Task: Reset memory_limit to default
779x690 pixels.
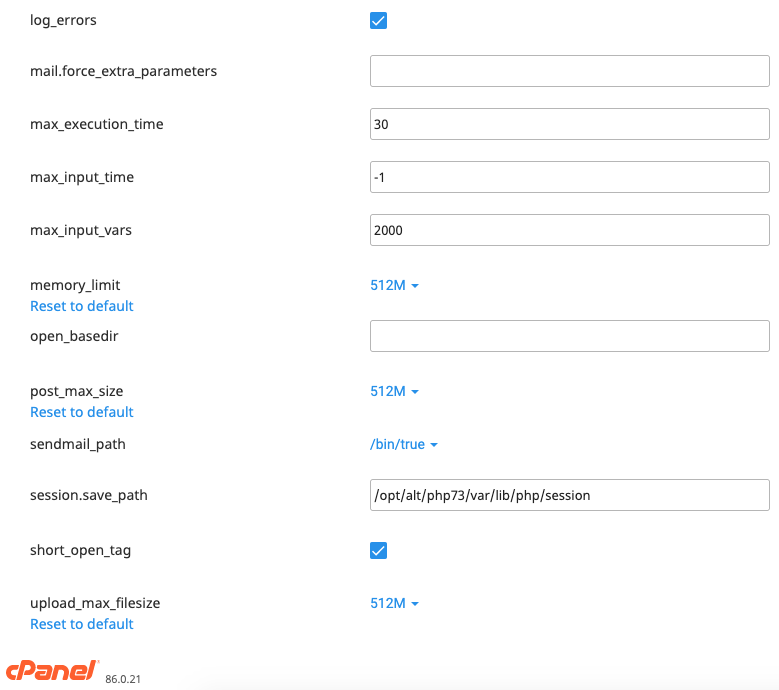Action: (82, 306)
